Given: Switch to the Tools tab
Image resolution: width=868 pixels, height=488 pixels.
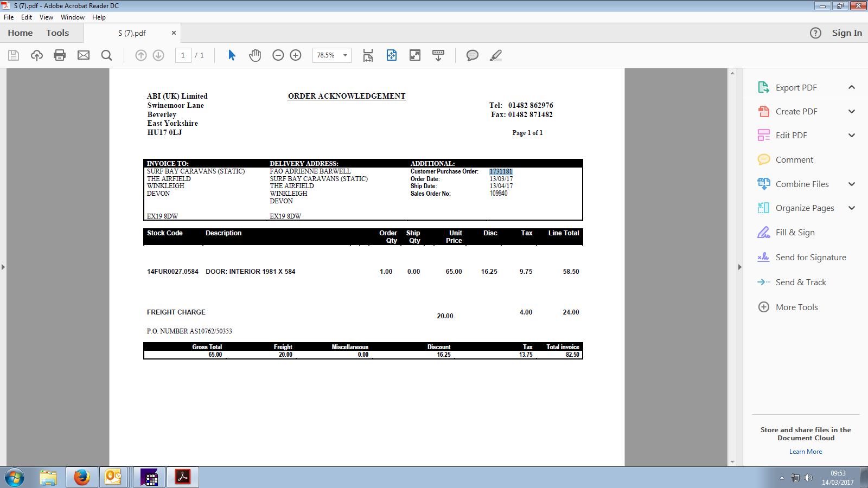Looking at the screenshot, I should point(58,33).
